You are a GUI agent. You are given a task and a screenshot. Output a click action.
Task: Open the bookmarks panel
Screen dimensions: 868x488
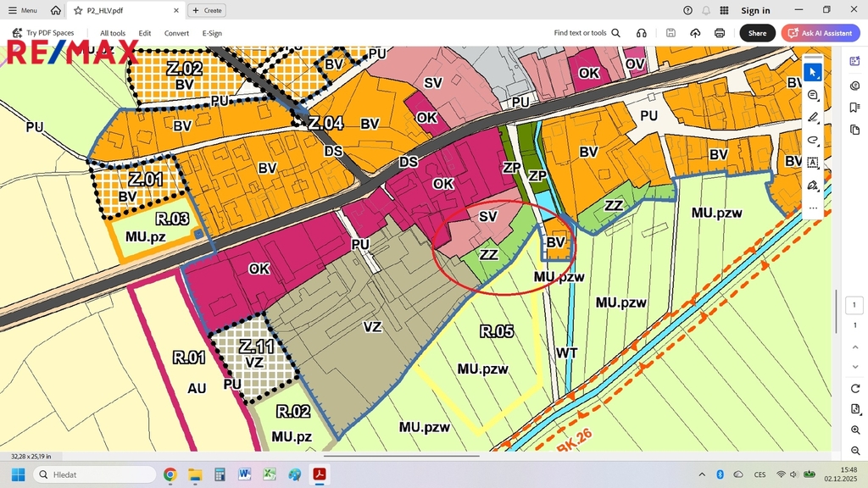tap(854, 108)
